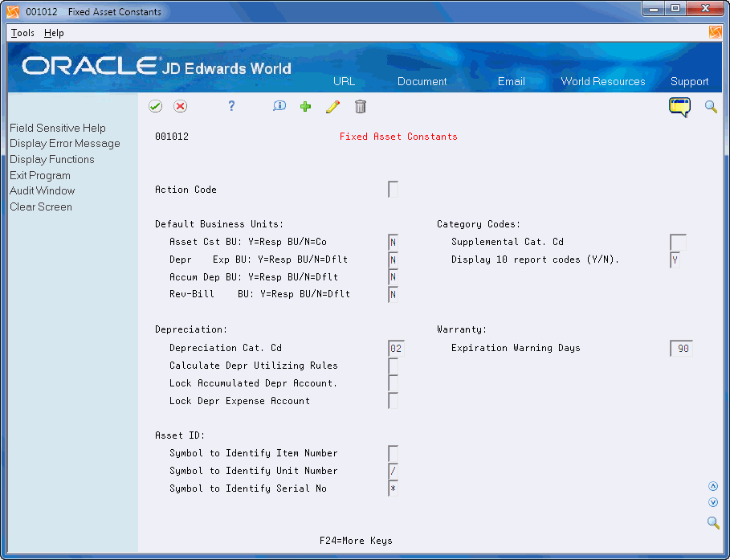The image size is (730, 560).
Task: Click the 001012 program ID text
Action: pos(172,137)
